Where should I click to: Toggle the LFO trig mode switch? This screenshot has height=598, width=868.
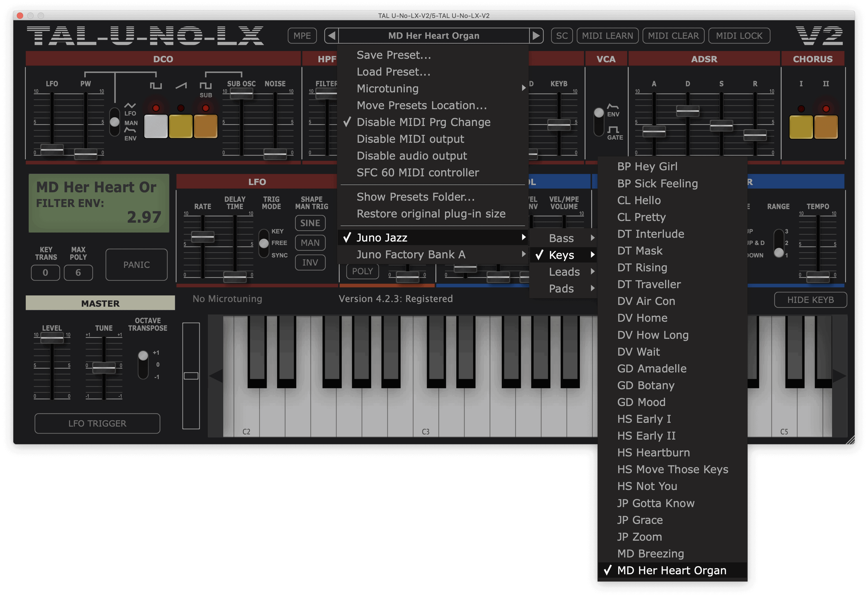(264, 243)
